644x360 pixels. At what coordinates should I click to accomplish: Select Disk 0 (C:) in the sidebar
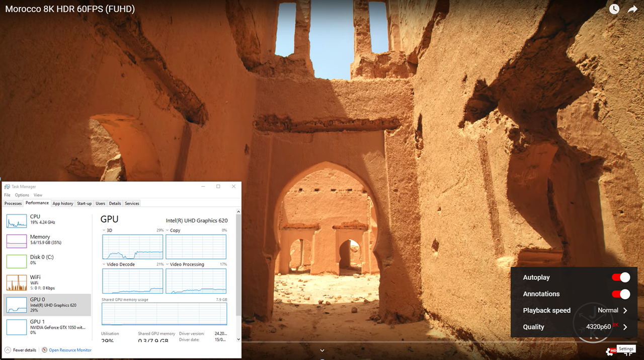[x=47, y=260]
